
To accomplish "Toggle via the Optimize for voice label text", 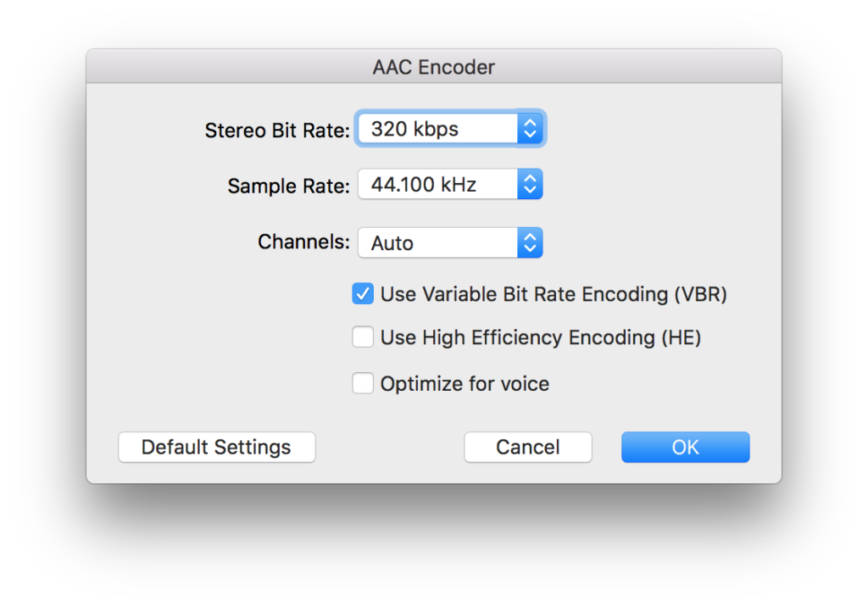I will click(465, 383).
